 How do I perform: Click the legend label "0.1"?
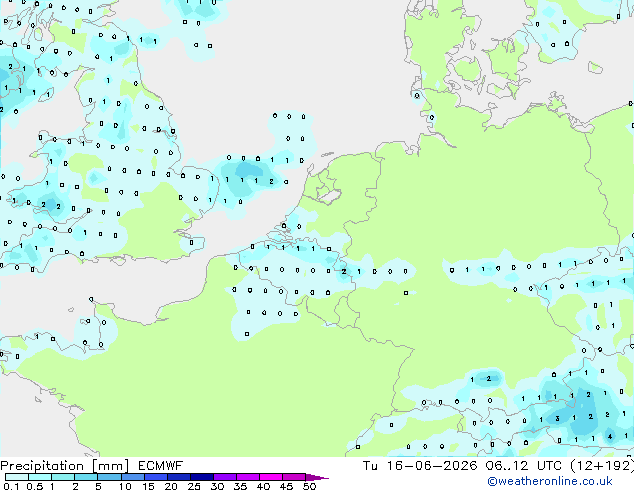(x=11, y=486)
